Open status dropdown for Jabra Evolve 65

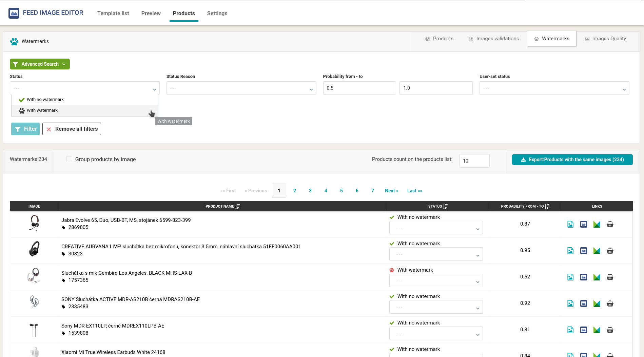coord(436,228)
